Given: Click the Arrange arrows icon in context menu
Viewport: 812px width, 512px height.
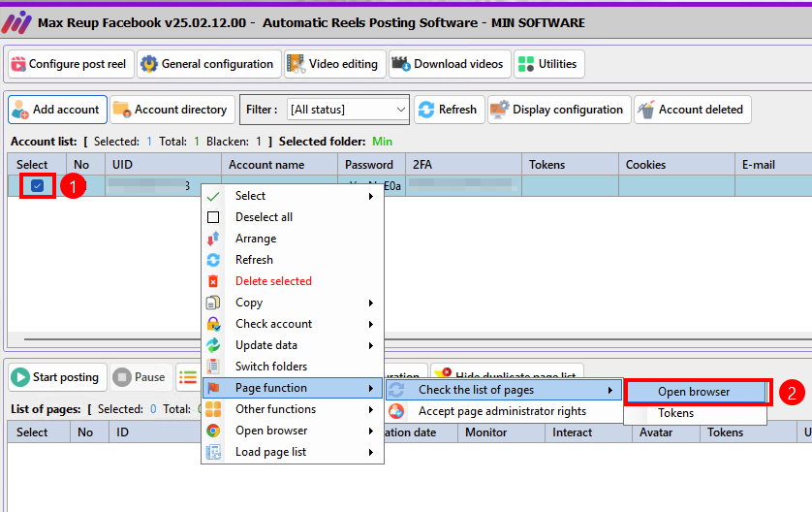Looking at the screenshot, I should click(213, 239).
